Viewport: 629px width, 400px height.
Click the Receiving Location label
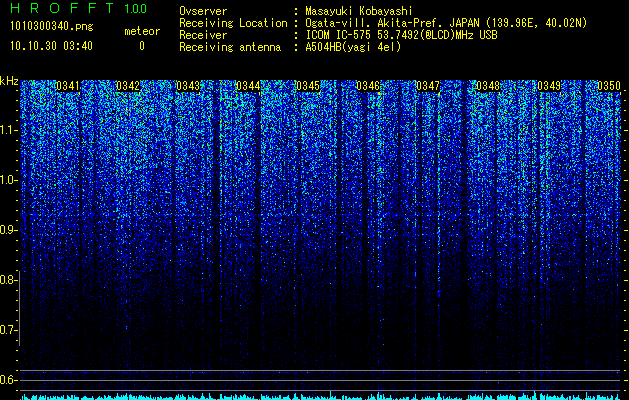(x=233, y=23)
